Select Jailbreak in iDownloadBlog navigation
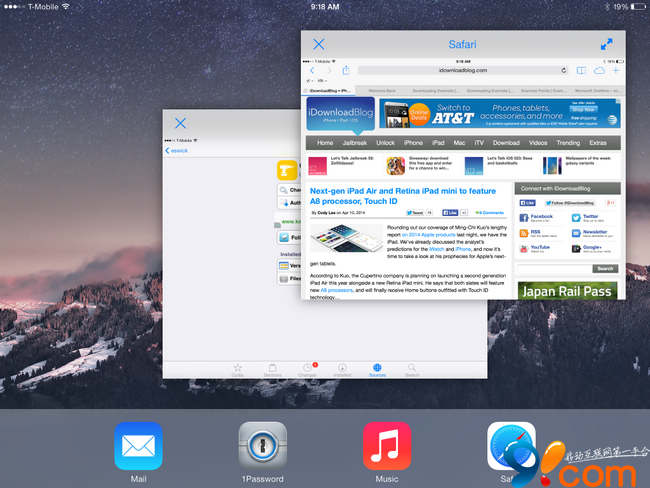 (x=355, y=143)
